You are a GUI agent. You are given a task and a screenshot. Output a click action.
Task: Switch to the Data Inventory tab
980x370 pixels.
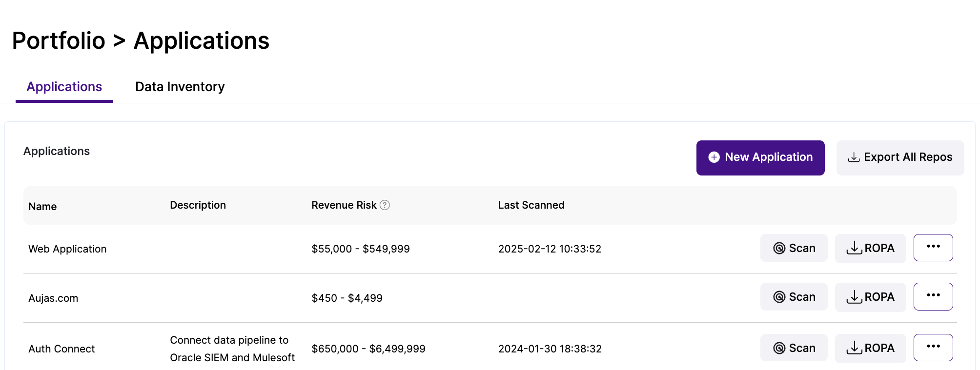point(180,87)
